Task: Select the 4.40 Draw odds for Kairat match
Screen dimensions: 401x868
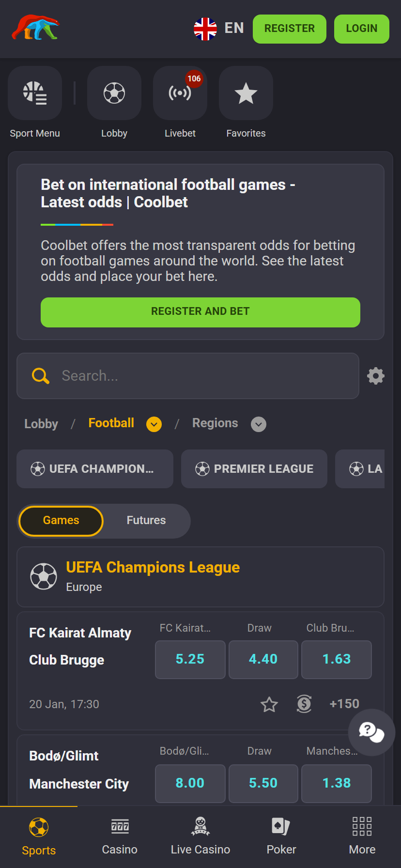Action: pyautogui.click(x=263, y=659)
